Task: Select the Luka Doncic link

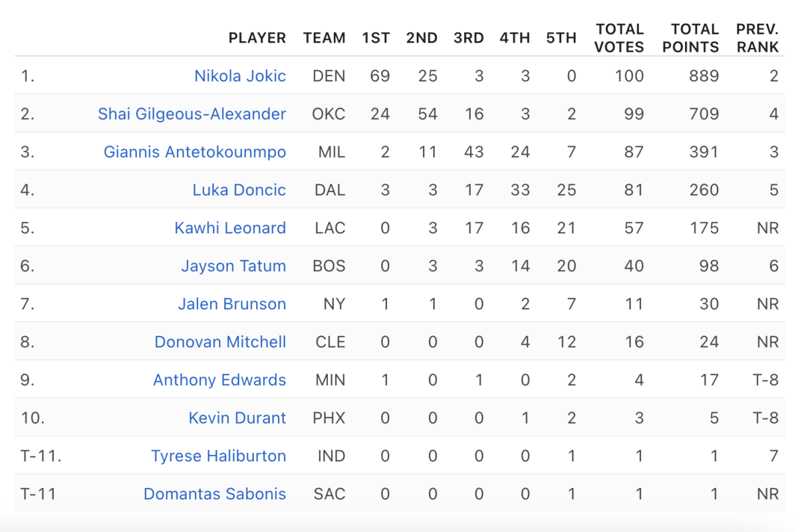Action: tap(239, 190)
